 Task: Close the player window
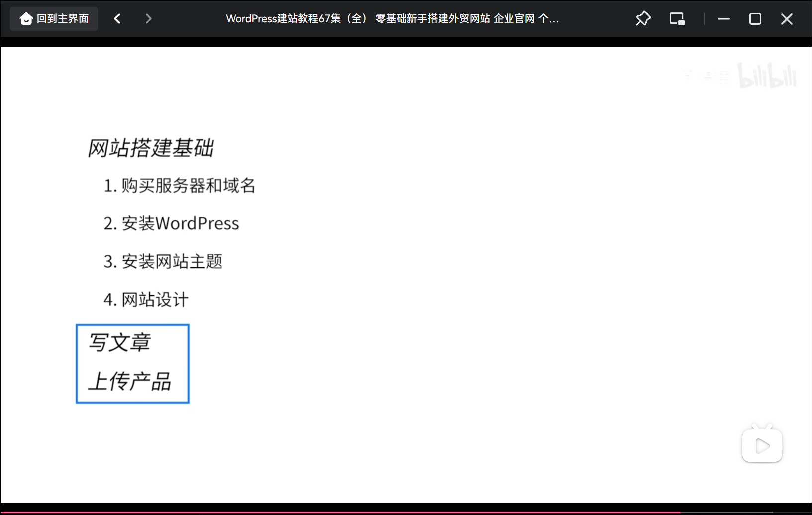point(787,19)
